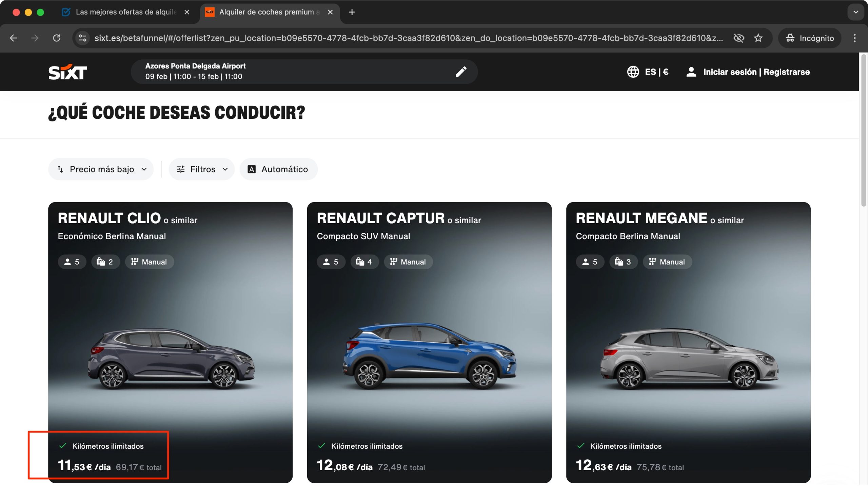868x497 pixels.
Task: Open Chrome three-dot menu
Action: pos(854,38)
